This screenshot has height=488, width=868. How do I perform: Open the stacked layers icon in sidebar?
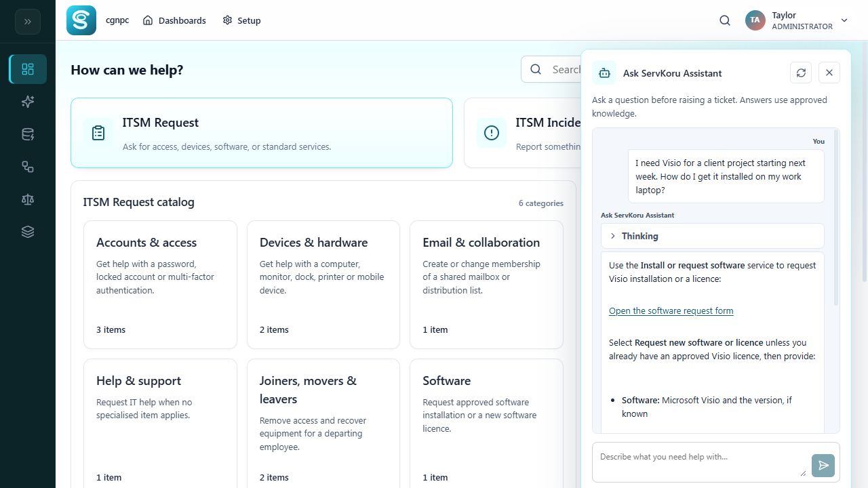click(x=28, y=232)
